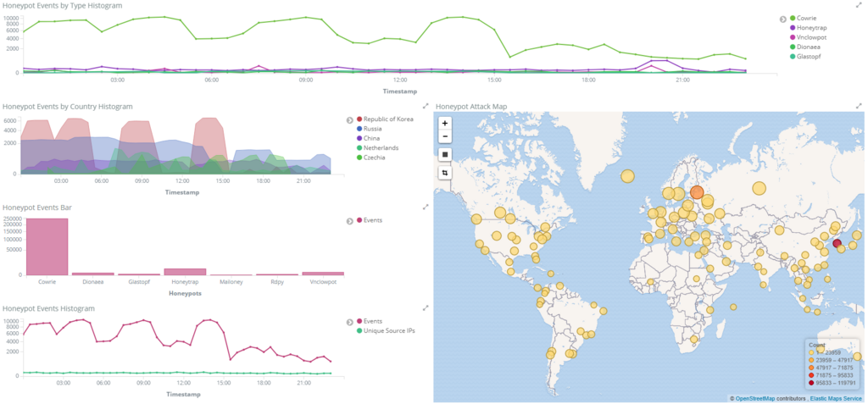Image resolution: width=868 pixels, height=404 pixels.
Task: Open the OpenStreetMap attribution link
Action: pos(755,398)
